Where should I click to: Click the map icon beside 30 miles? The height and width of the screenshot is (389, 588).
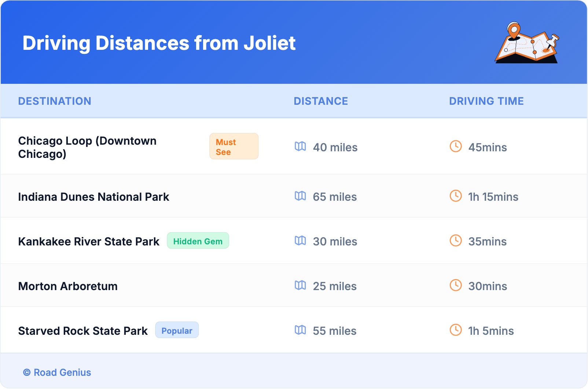300,241
